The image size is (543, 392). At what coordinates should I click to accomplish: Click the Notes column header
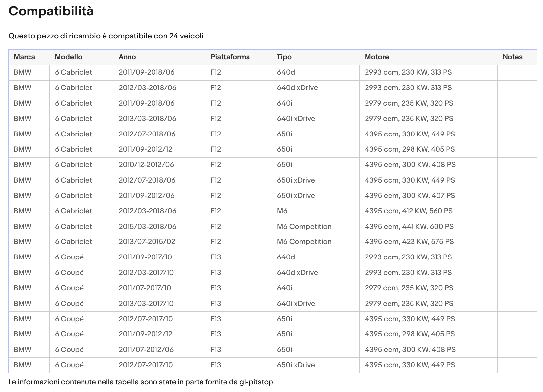(512, 57)
